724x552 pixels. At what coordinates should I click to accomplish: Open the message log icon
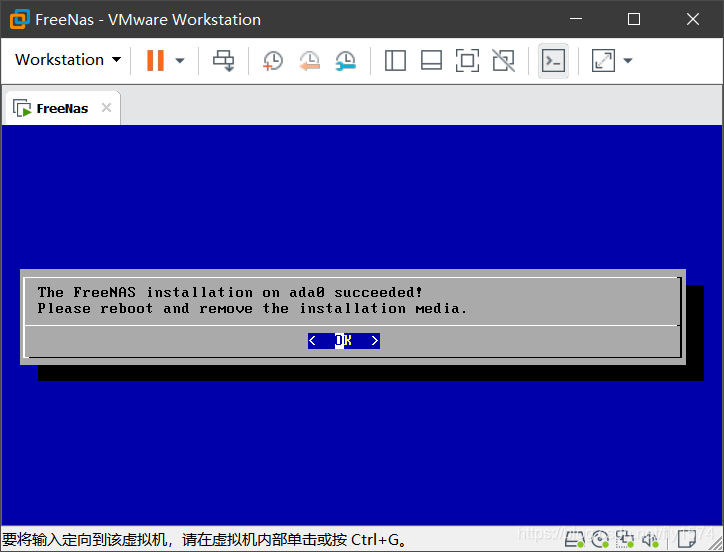pyautogui.click(x=687, y=539)
